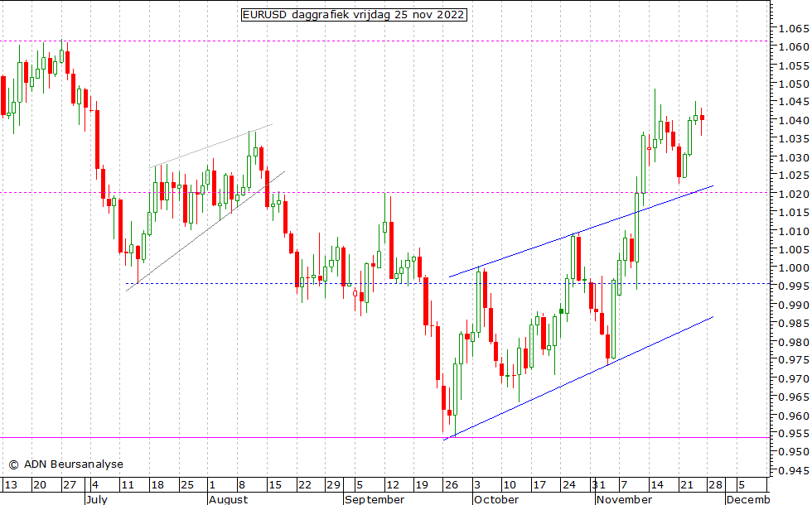
Task: Click the date label '21' in November
Action: (x=687, y=485)
